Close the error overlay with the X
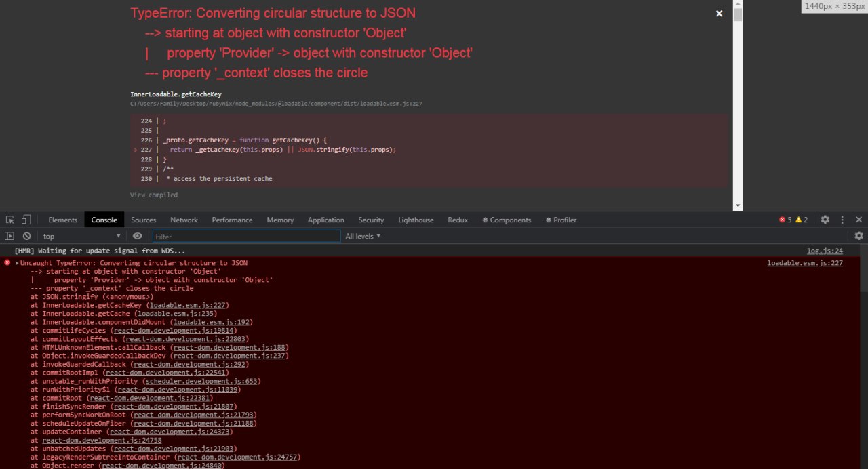The height and width of the screenshot is (469, 868). point(719,14)
